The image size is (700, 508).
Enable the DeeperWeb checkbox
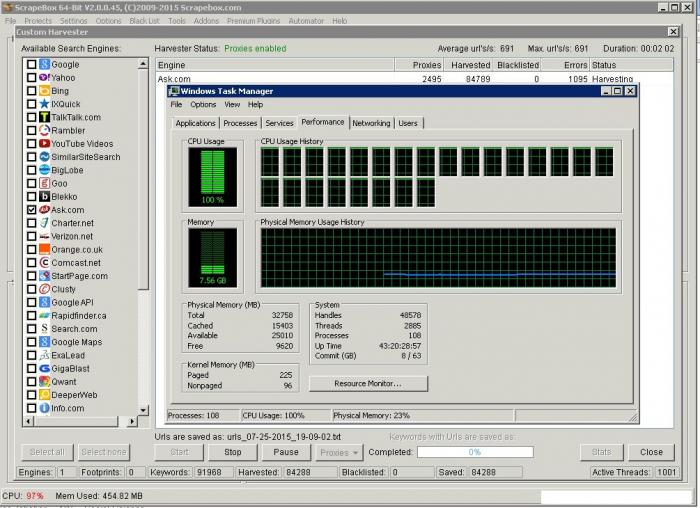click(31, 395)
